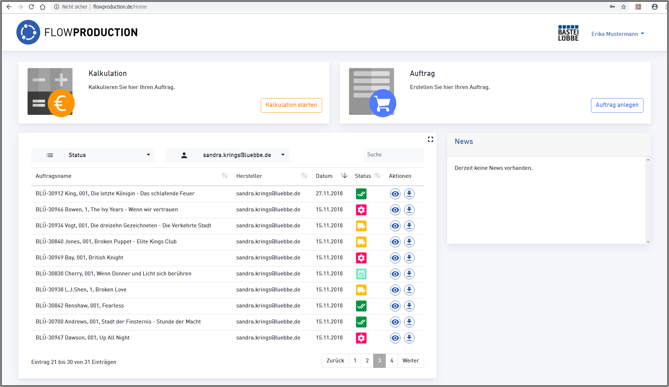Open the sandra.krings@luebbe.de user dropdown
Viewport: 669px width, 387px height.
pyautogui.click(x=227, y=155)
